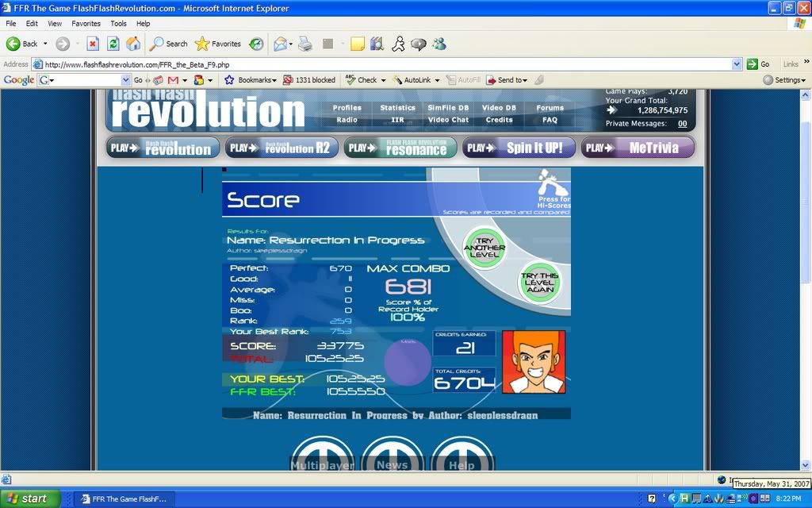Open the SimFile DB site link

[x=448, y=108]
